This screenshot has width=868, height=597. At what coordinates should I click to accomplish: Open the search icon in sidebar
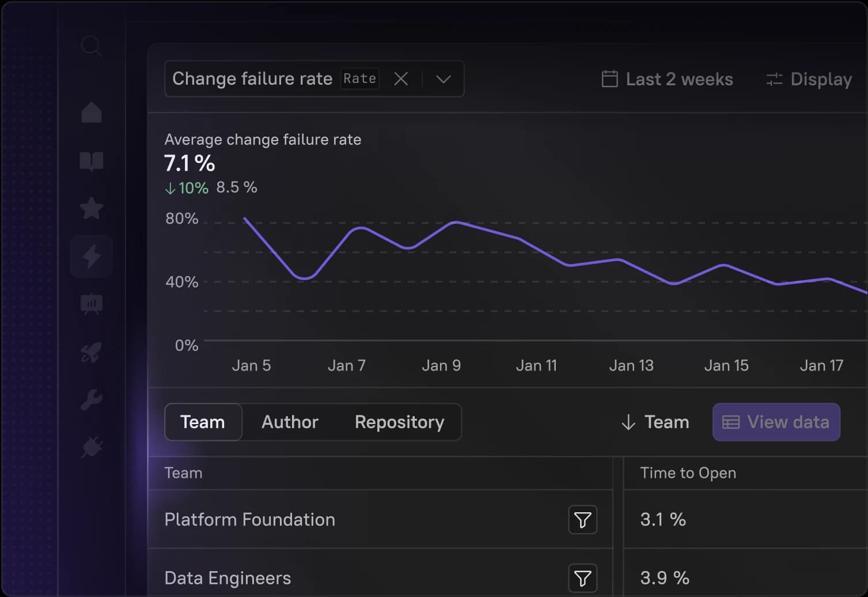[x=91, y=46]
